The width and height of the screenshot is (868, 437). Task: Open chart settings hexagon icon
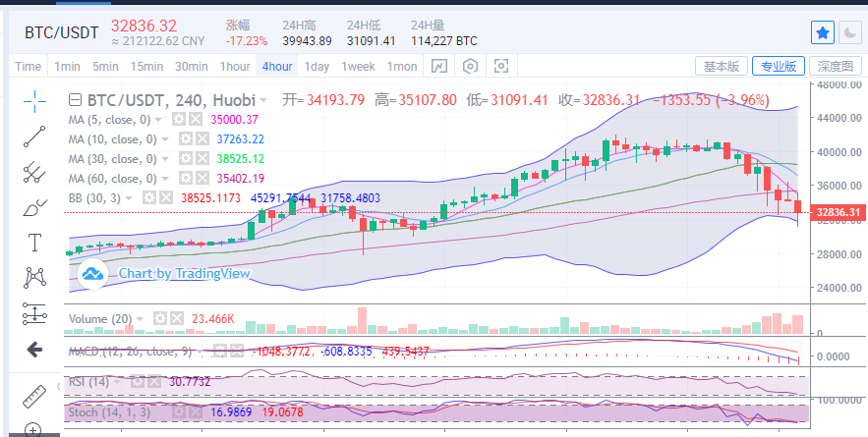coord(470,67)
